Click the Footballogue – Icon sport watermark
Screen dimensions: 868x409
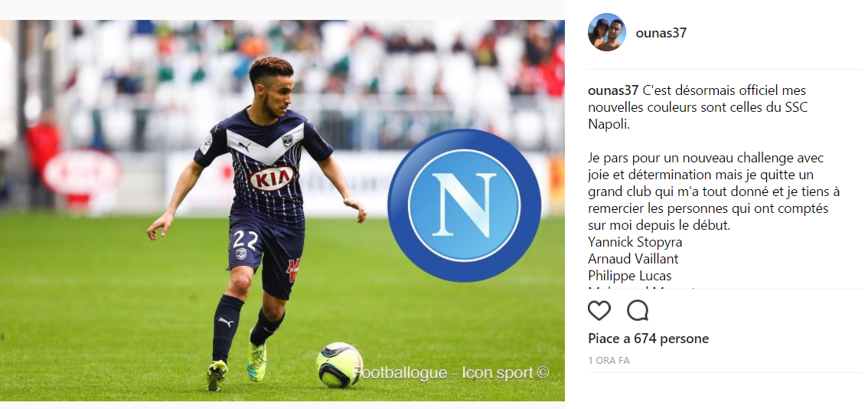pos(451,372)
